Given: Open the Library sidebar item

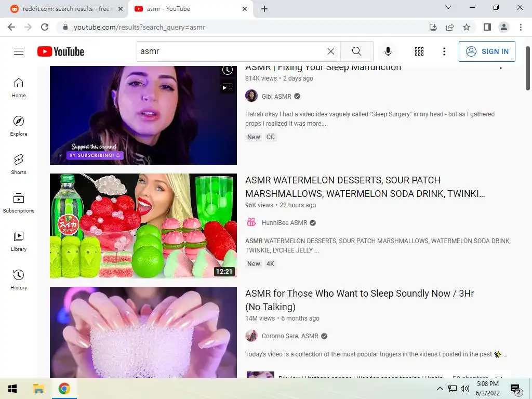Looking at the screenshot, I should 19,241.
